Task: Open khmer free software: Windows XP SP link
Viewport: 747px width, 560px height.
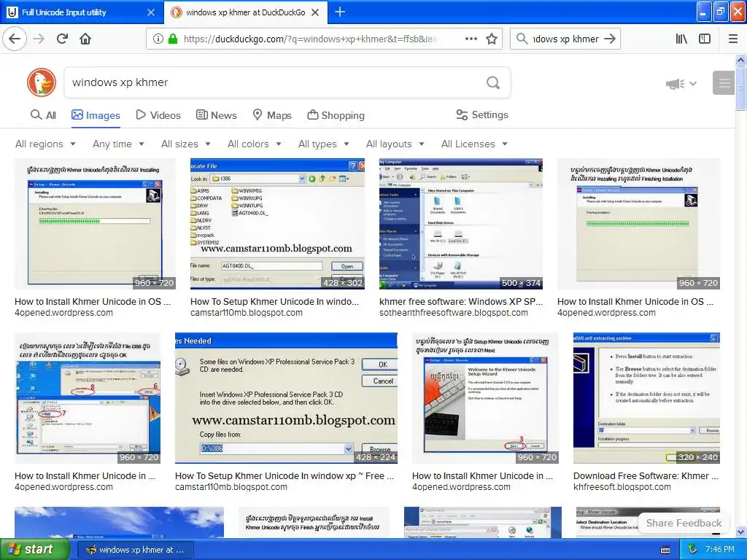Action: 461,301
